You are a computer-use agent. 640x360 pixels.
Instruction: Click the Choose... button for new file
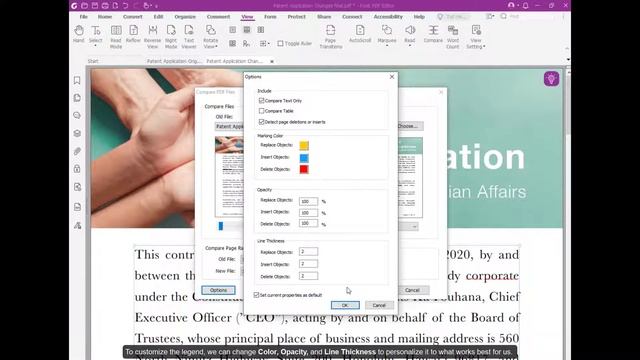pos(410,126)
